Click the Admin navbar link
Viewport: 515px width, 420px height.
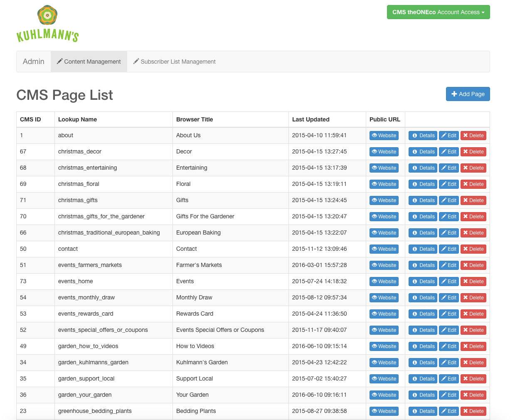[34, 62]
